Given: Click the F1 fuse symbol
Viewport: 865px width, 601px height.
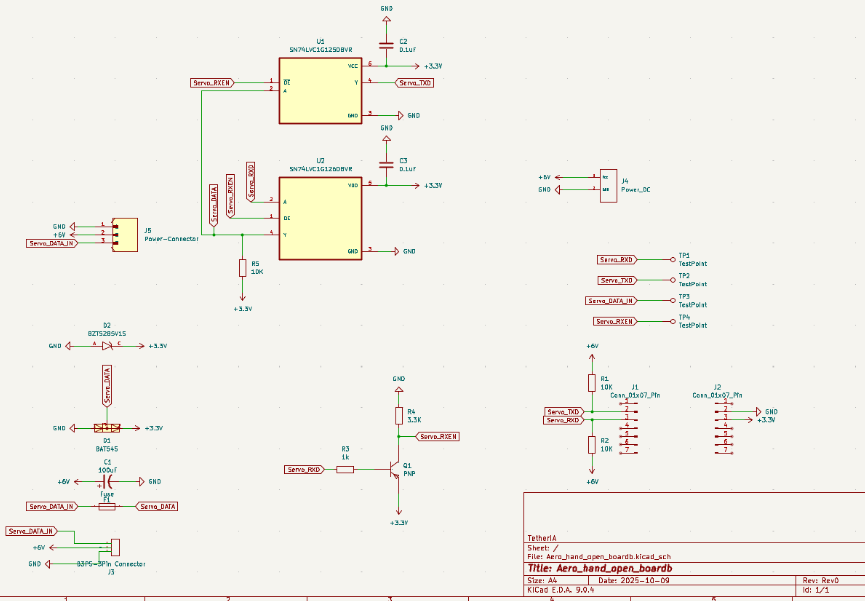Looking at the screenshot, I should coord(107,507).
